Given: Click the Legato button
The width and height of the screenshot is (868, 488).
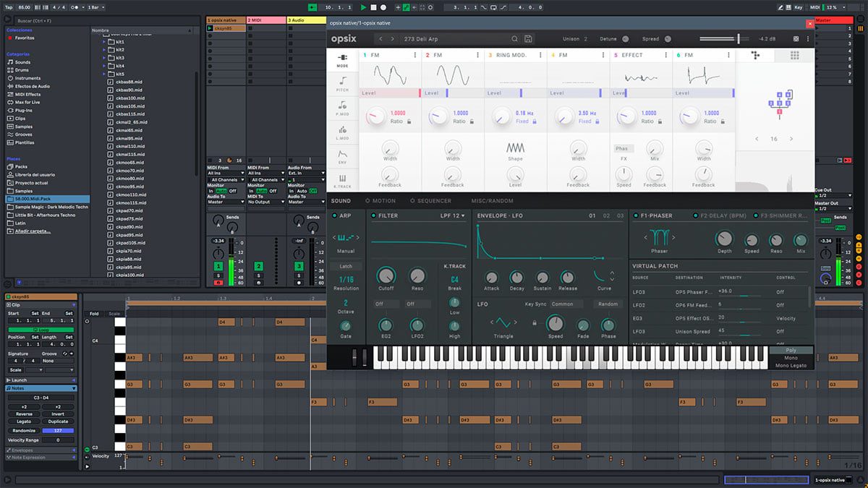Looking at the screenshot, I should pyautogui.click(x=24, y=421).
